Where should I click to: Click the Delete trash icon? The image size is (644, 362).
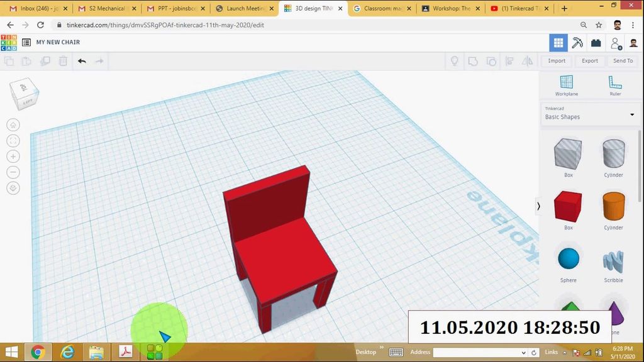click(x=63, y=61)
